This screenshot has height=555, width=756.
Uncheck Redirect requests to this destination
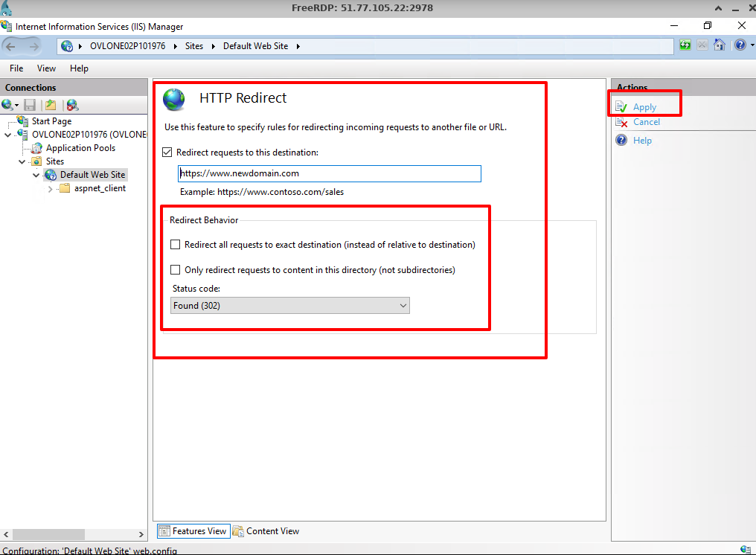pyautogui.click(x=166, y=152)
